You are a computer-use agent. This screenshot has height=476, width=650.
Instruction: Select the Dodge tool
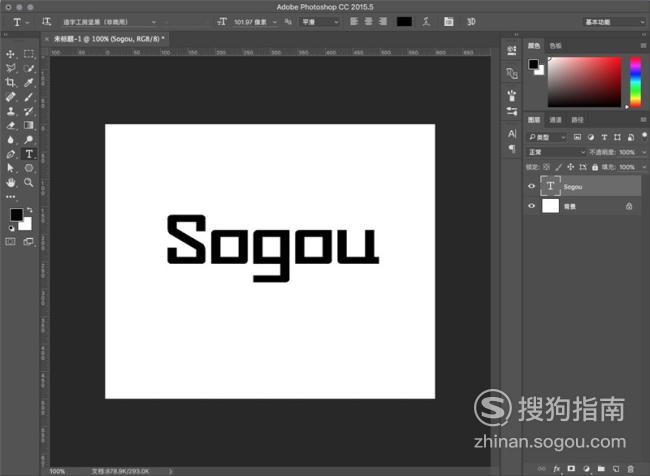pyautogui.click(x=29, y=139)
